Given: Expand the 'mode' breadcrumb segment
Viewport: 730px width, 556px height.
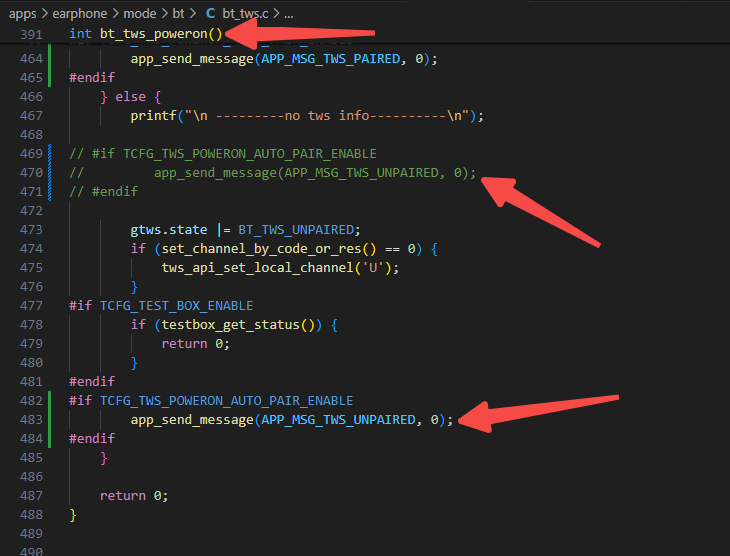Looking at the screenshot, I should (x=140, y=14).
